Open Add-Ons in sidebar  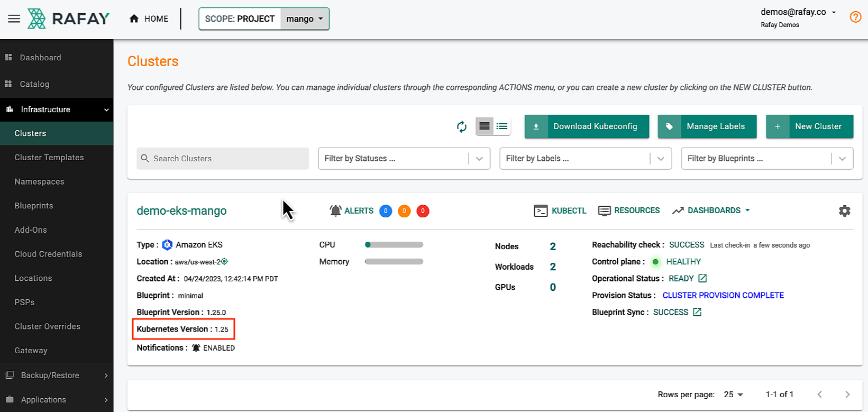[57, 230]
